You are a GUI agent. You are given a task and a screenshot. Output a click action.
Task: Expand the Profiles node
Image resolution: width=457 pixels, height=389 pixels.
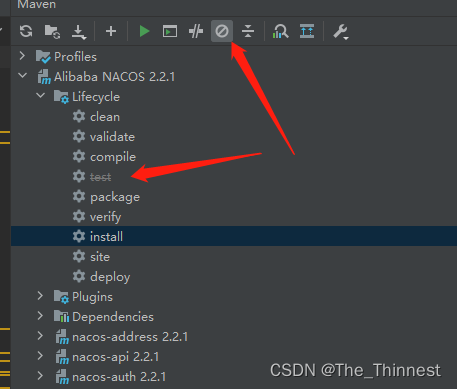[x=22, y=56]
